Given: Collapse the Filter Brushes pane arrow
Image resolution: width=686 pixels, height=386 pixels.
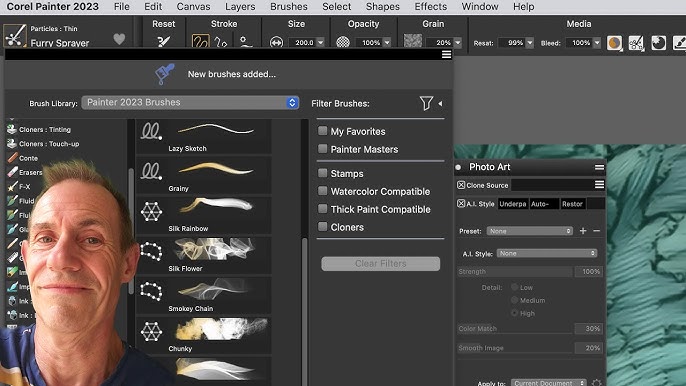Looking at the screenshot, I should click(440, 104).
